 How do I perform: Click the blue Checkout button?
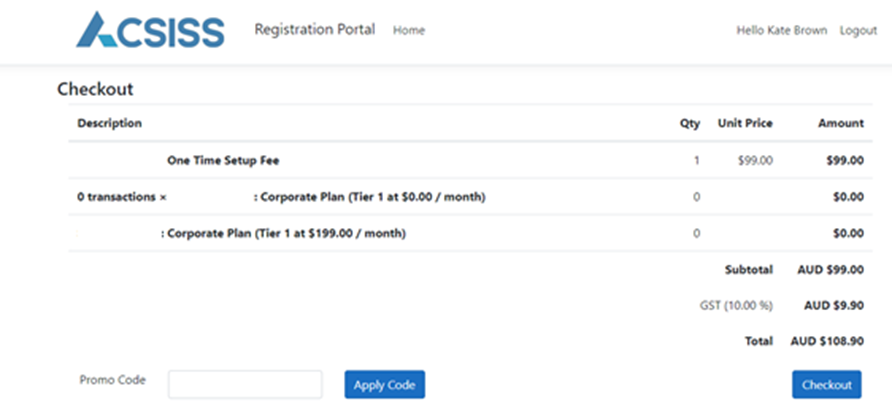826,385
